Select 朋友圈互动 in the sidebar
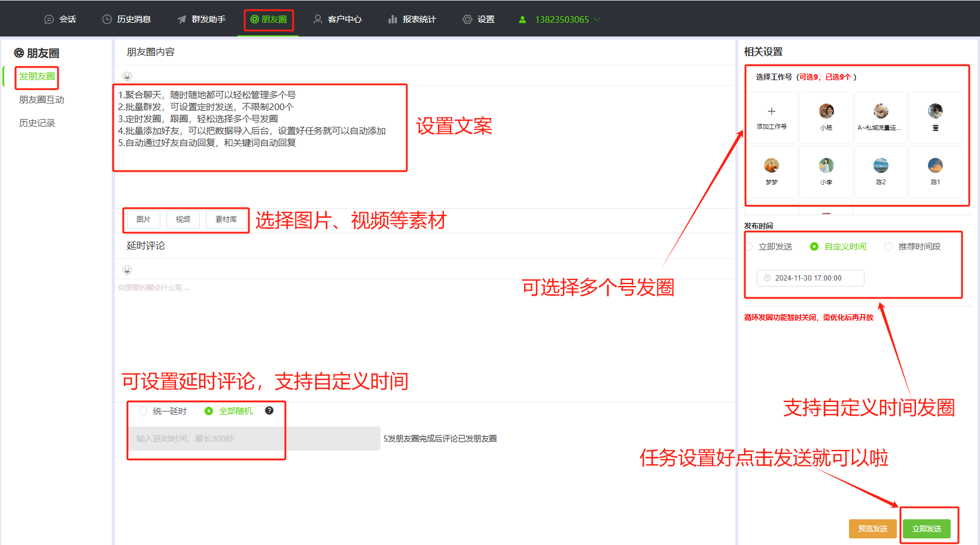This screenshot has width=980, height=545. pos(41,99)
